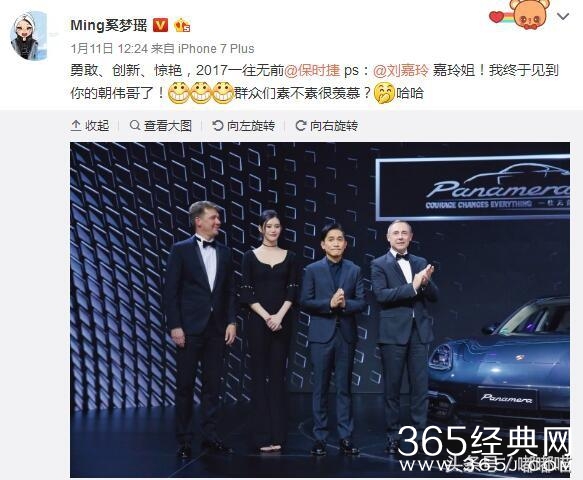Open the poster's profile avatar

point(29,36)
